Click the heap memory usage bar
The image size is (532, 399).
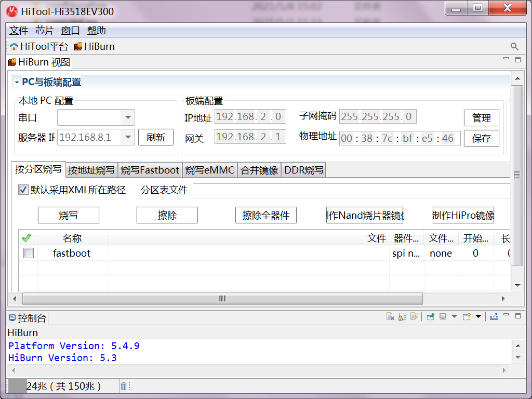tap(62, 386)
